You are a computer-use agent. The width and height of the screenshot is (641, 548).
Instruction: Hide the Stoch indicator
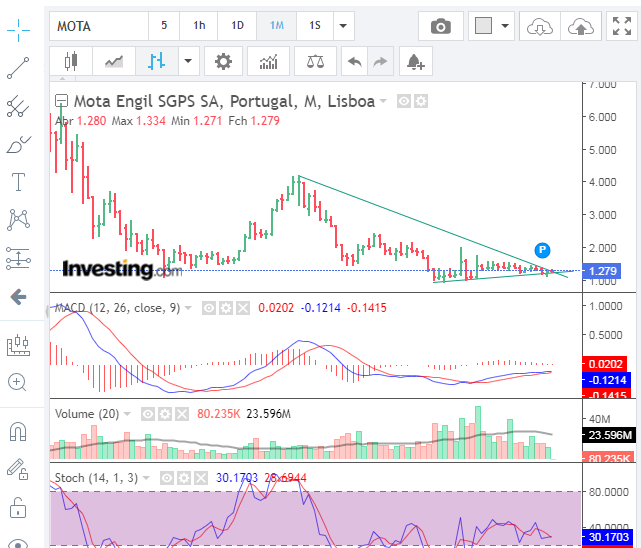[x=166, y=478]
